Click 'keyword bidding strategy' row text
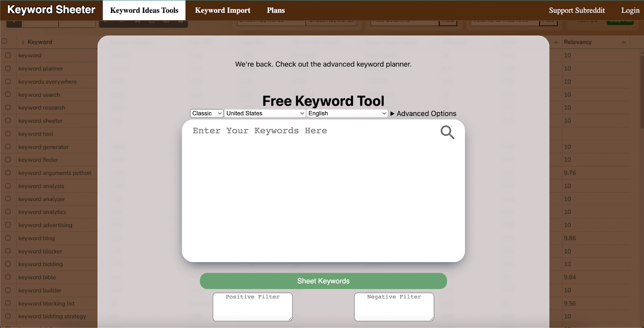 pyautogui.click(x=52, y=316)
